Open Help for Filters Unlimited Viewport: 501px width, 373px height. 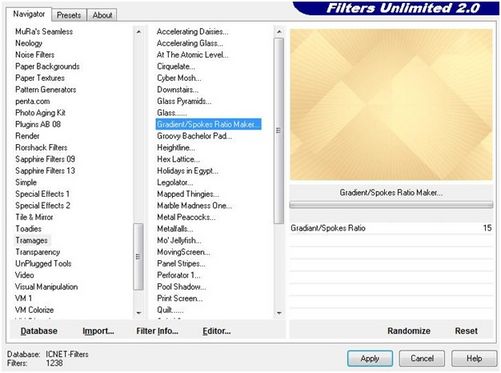(x=474, y=358)
